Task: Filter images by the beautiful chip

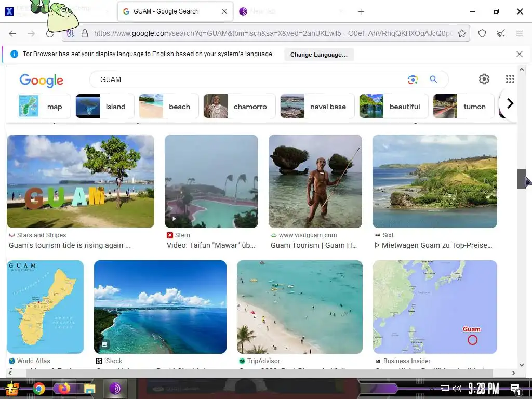Action: click(394, 106)
